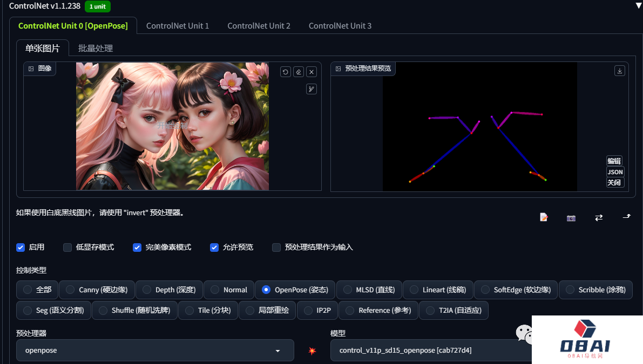Switch to ControlNet Unit 1 tab
Viewport: 643px width, 364px height.
click(178, 26)
